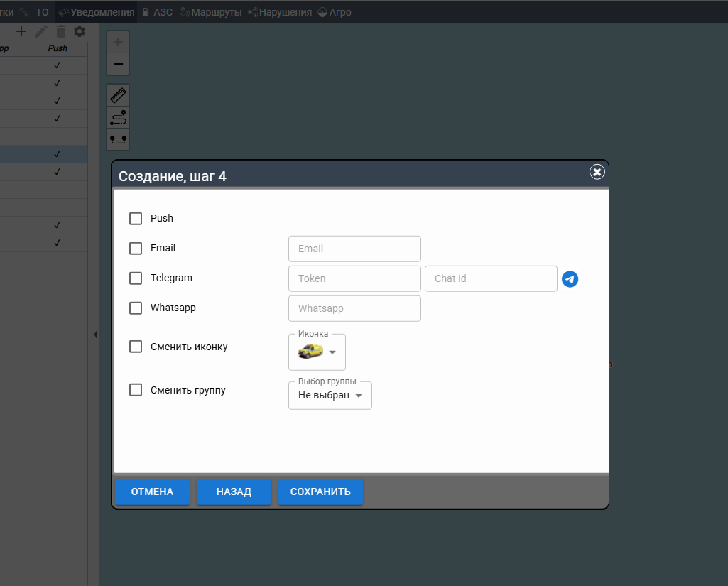Click the trash delete icon above the table

[61, 31]
